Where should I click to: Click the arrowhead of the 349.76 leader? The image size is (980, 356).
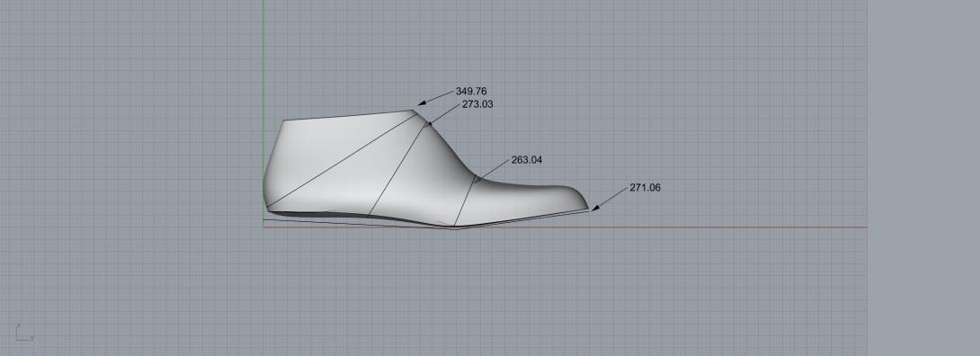[422, 102]
